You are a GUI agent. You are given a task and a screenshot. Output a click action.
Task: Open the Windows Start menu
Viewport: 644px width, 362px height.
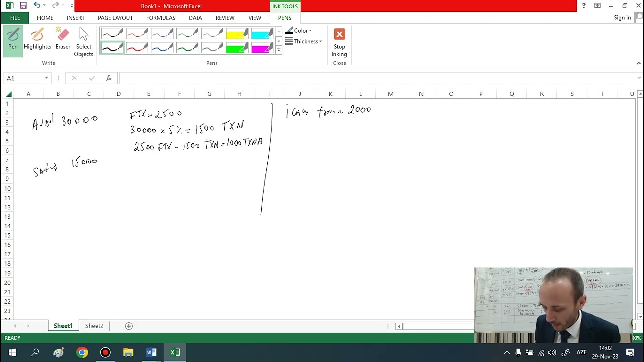coord(12,352)
